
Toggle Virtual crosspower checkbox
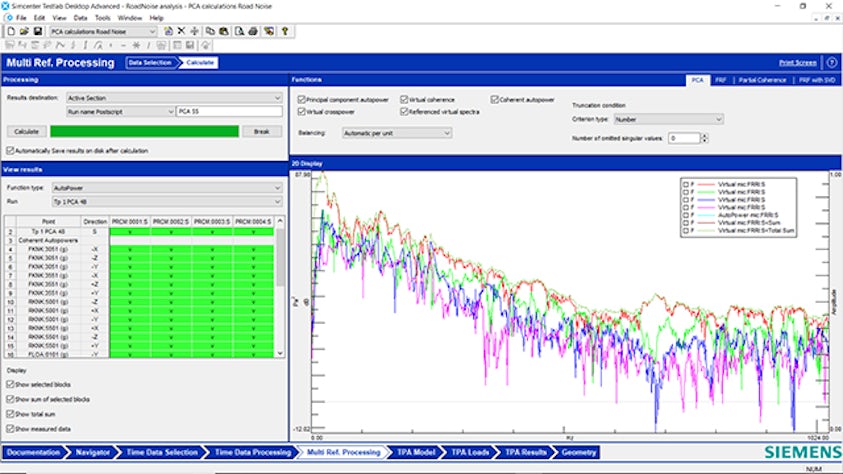pyautogui.click(x=302, y=112)
